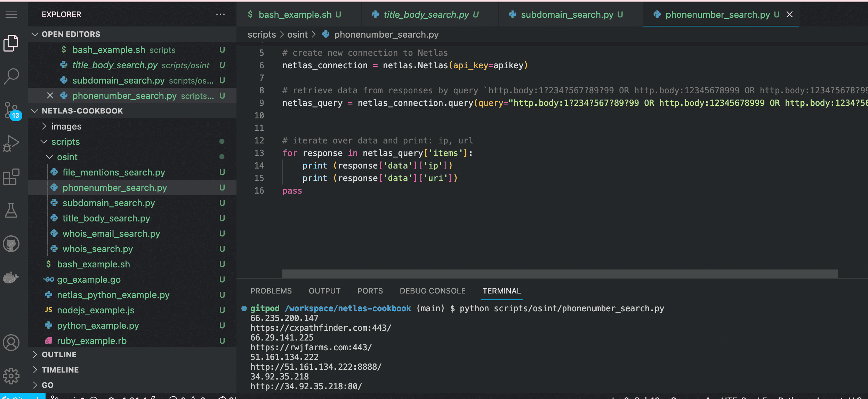The width and height of the screenshot is (868, 399).
Task: Open Source Control with 13 changes
Action: (x=11, y=110)
